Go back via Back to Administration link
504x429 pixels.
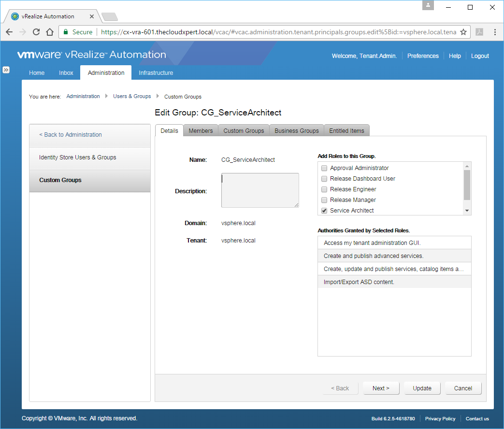tap(71, 135)
